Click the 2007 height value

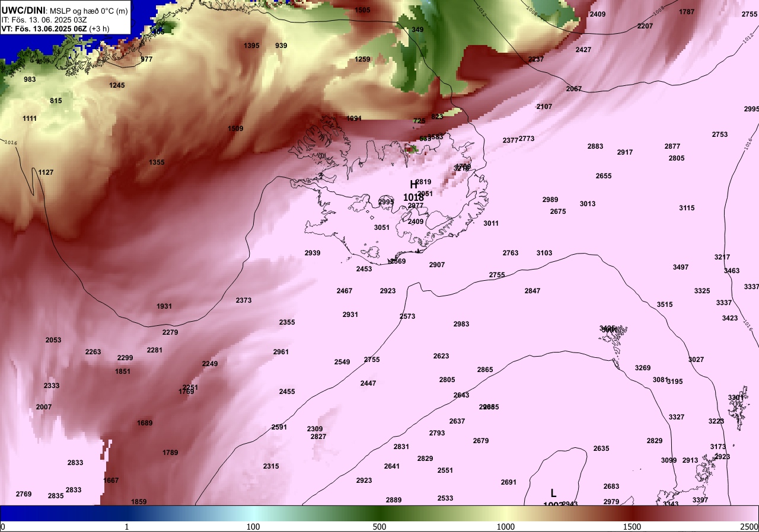point(44,407)
